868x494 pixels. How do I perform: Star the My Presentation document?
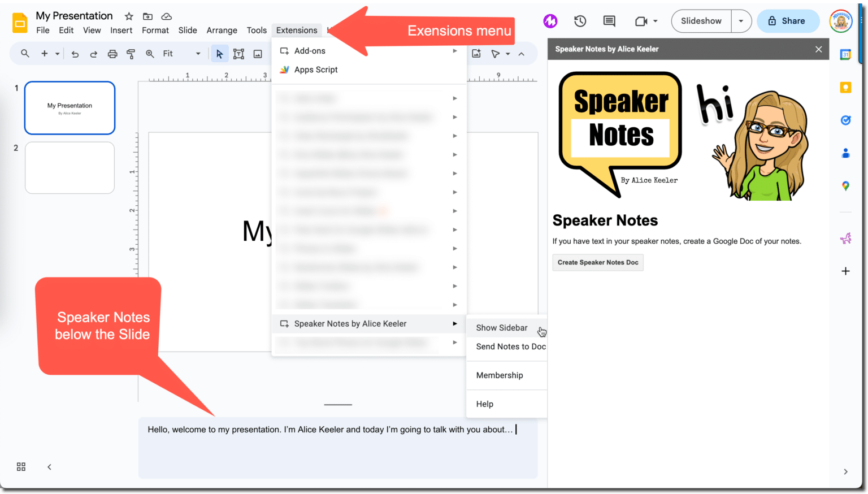pos(129,16)
